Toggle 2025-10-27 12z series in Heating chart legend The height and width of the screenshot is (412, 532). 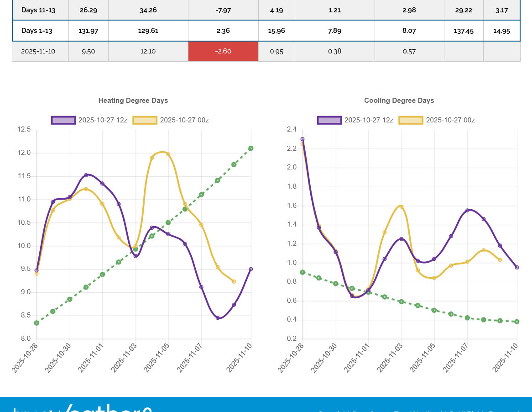[89, 120]
